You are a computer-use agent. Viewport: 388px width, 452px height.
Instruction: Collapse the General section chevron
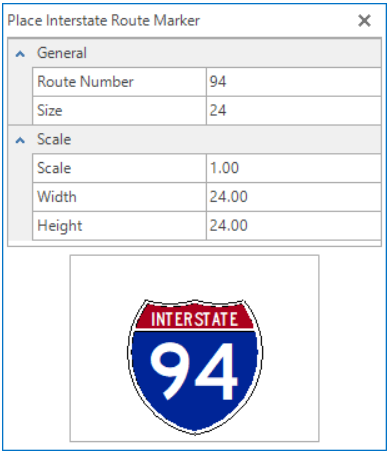click(20, 54)
